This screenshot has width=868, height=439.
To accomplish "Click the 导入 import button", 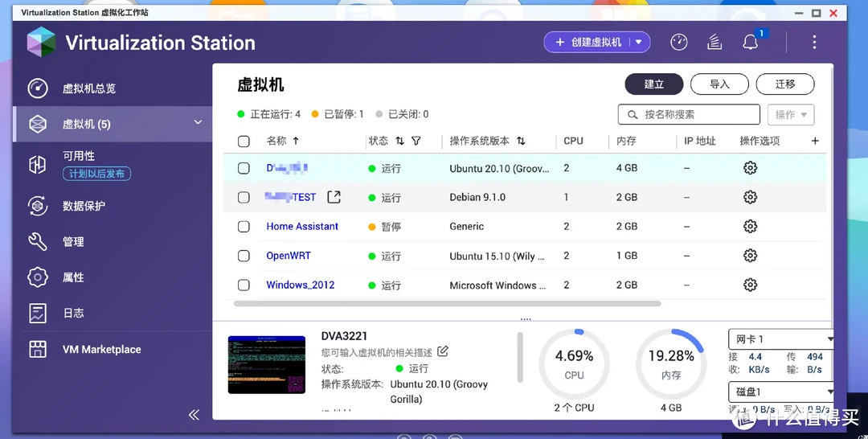I will 719,84.
